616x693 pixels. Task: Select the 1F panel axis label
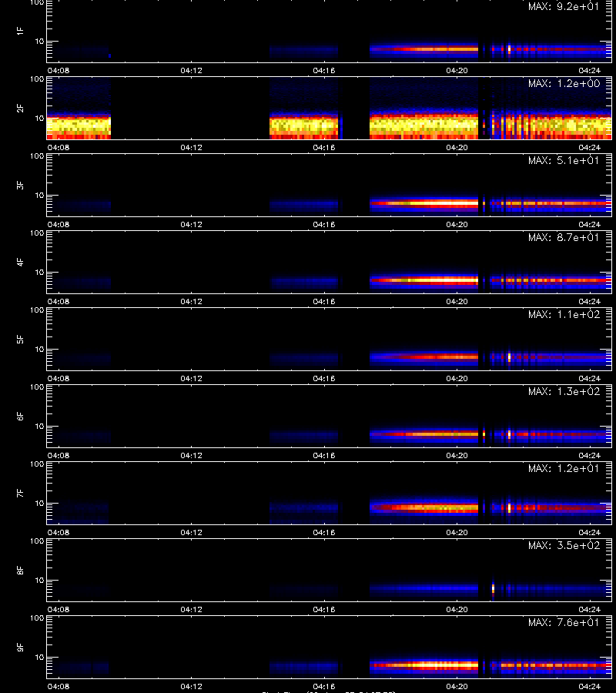[x=20, y=31]
